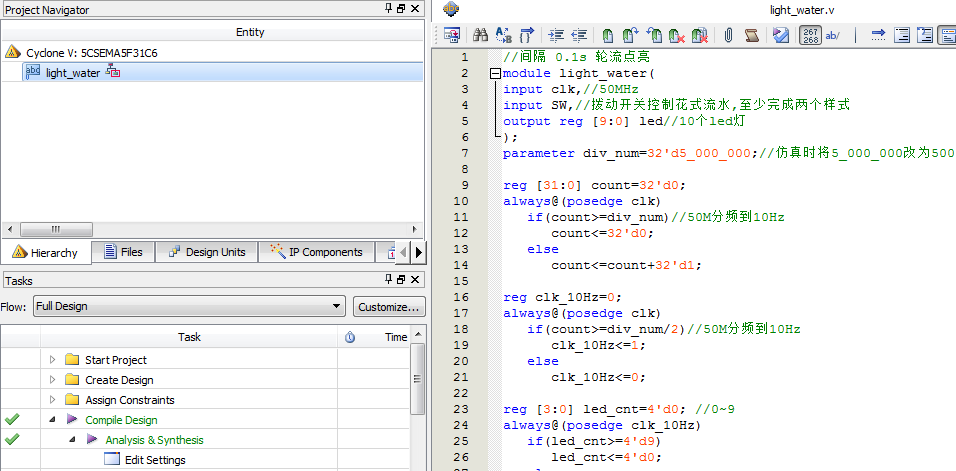Insert a file using the paperclip icon
The height and width of the screenshot is (471, 956).
click(x=728, y=35)
